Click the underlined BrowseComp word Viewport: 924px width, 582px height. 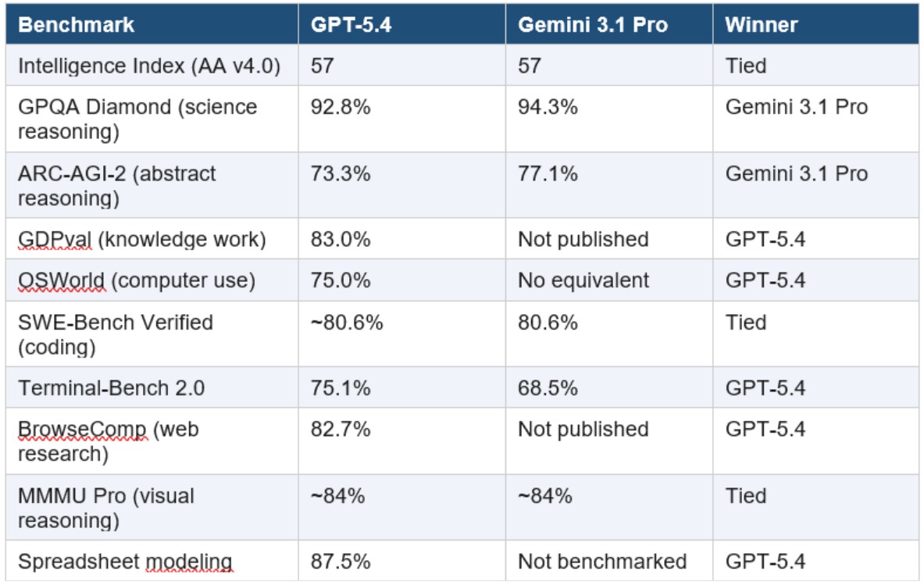(x=82, y=429)
